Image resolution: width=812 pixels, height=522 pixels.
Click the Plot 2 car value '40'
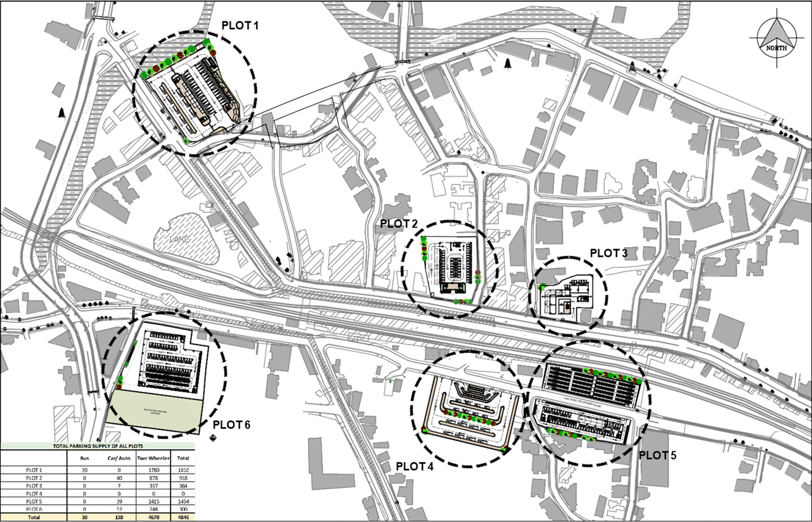pyautogui.click(x=119, y=478)
